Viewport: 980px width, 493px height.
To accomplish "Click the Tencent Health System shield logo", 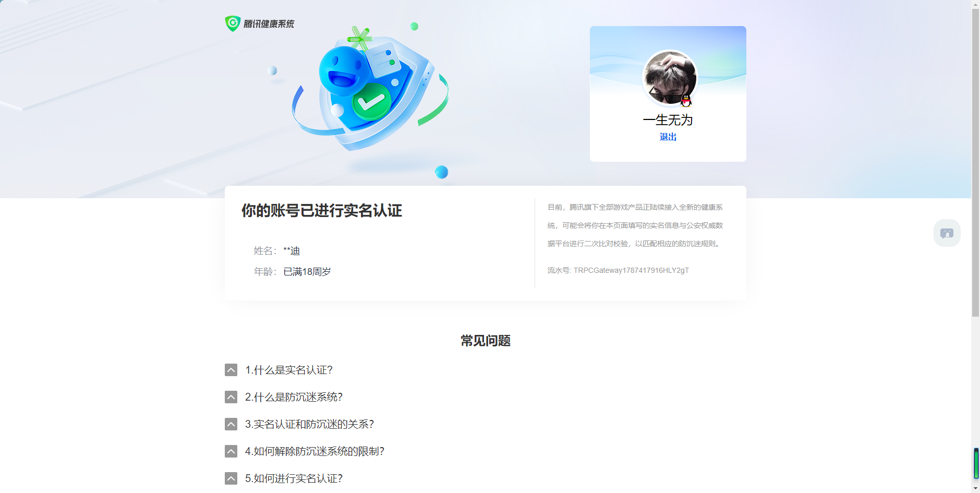I will point(233,23).
